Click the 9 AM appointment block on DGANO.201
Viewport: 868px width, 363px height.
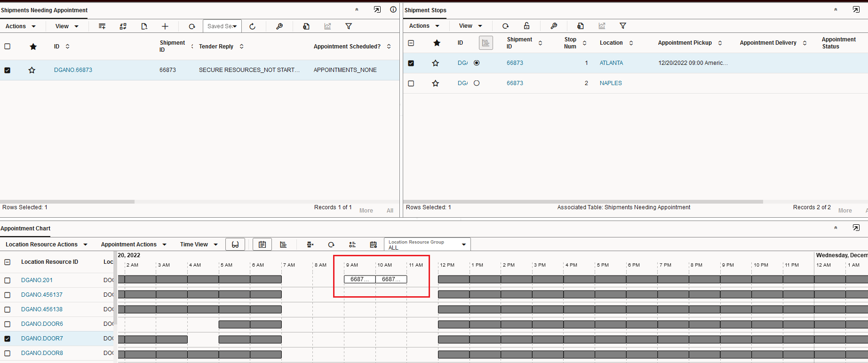point(359,279)
